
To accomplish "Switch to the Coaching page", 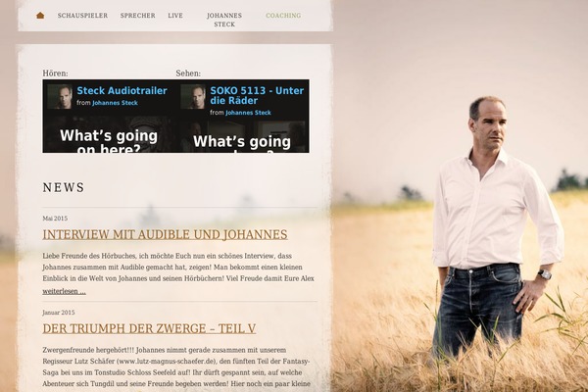I will click(x=283, y=16).
